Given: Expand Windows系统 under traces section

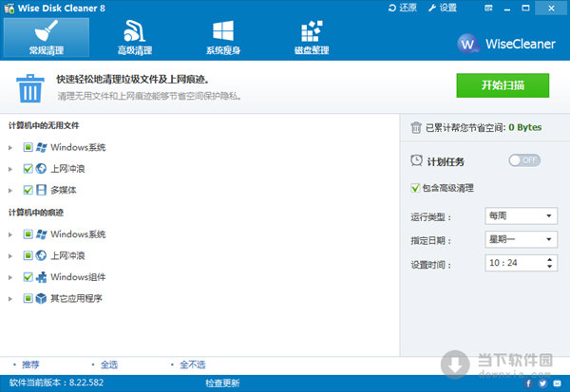Looking at the screenshot, I should 10,234.
